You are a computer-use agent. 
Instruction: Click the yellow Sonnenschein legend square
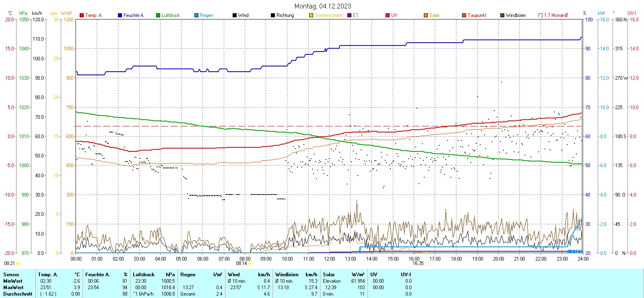point(311,15)
